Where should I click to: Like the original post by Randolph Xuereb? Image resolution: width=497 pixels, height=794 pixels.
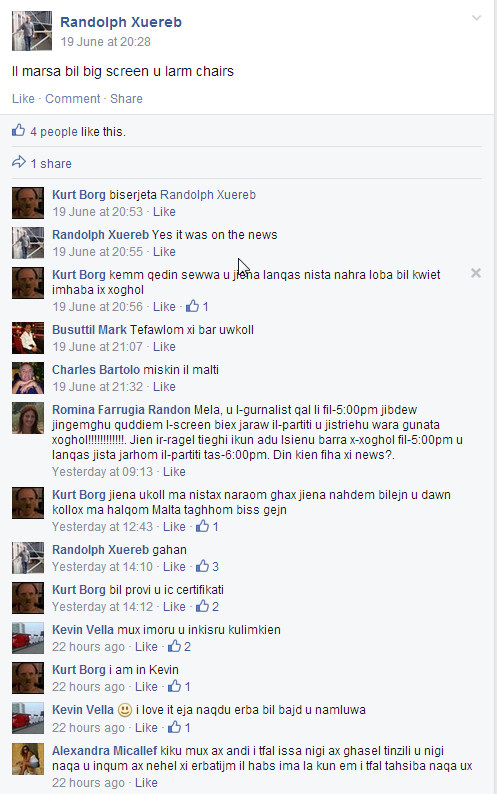pos(23,98)
